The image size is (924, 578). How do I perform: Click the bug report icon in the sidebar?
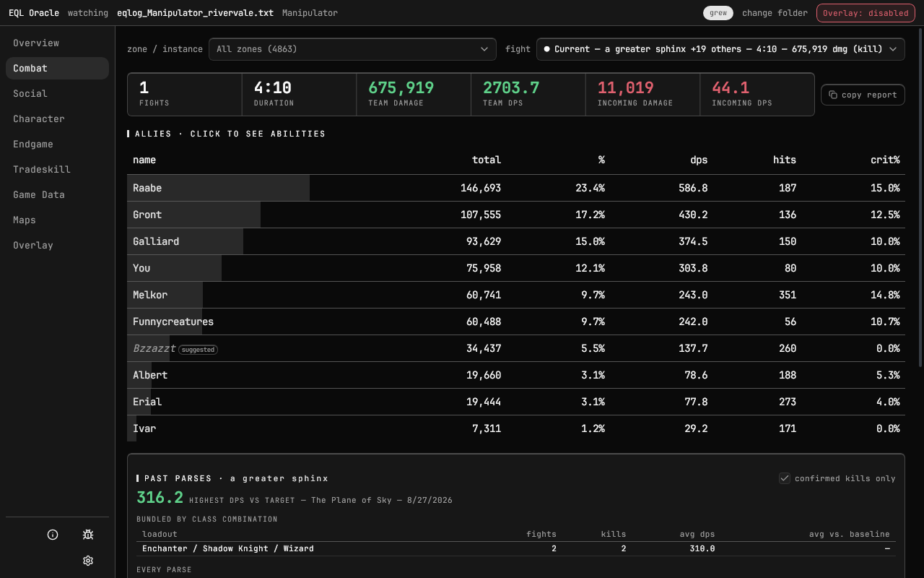[88, 535]
